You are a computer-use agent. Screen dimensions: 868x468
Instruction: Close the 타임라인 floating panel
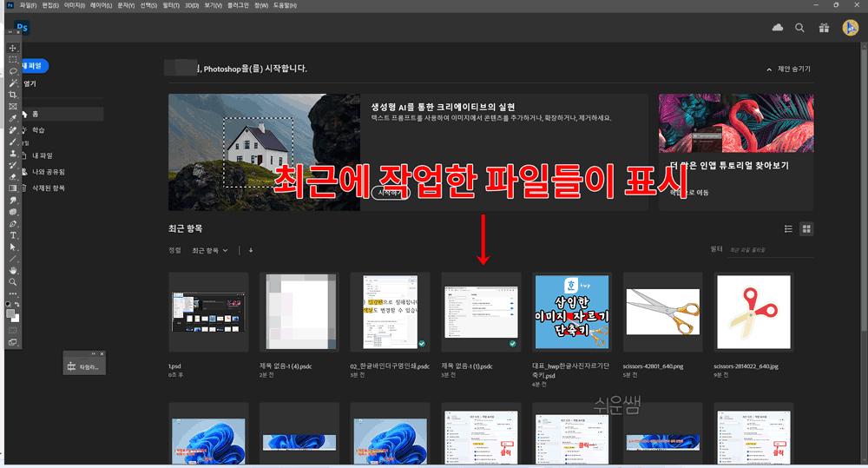point(102,354)
